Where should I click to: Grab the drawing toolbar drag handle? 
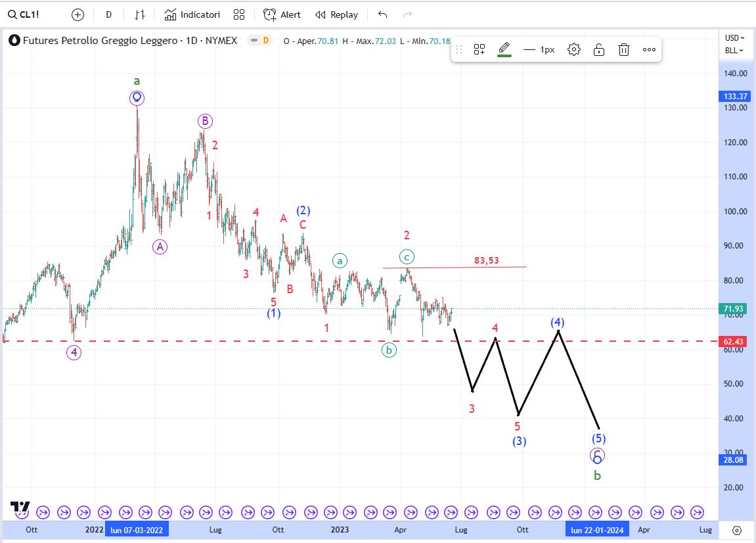click(x=459, y=49)
